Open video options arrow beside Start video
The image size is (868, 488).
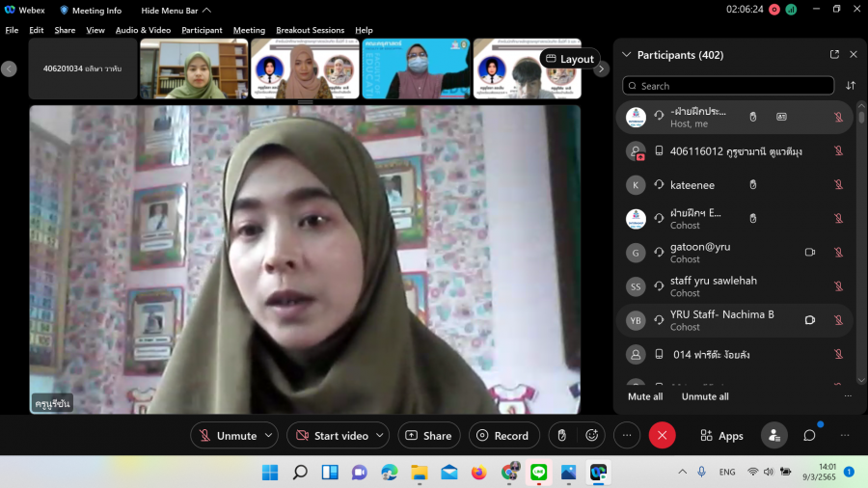[x=380, y=435]
